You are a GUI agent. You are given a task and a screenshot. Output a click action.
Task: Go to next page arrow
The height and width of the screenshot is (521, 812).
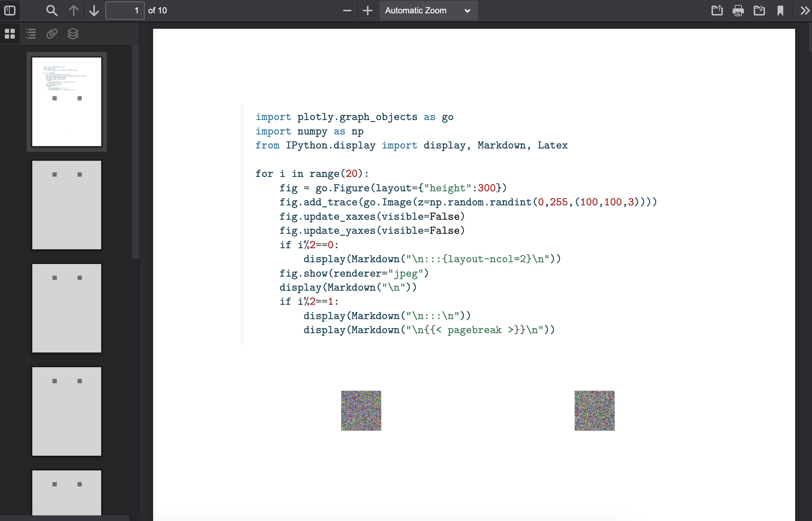click(x=94, y=11)
